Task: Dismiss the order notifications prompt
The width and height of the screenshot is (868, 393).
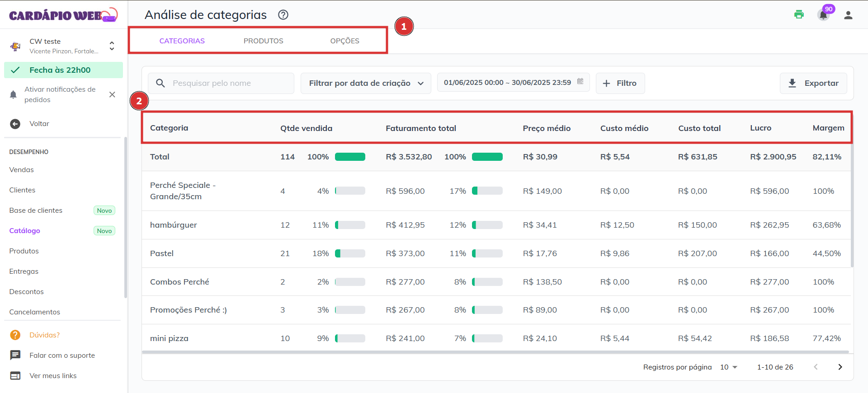Action: [112, 94]
